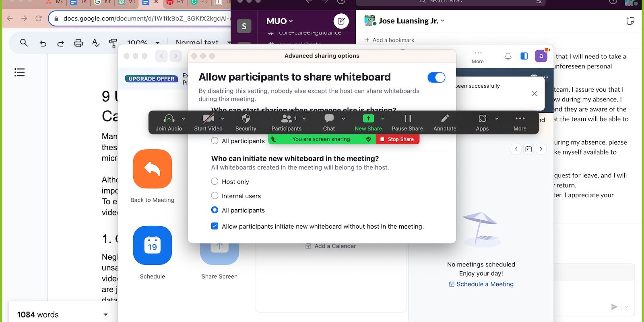
Task: Click the blue Schedule calendar icon
Action: point(153,246)
